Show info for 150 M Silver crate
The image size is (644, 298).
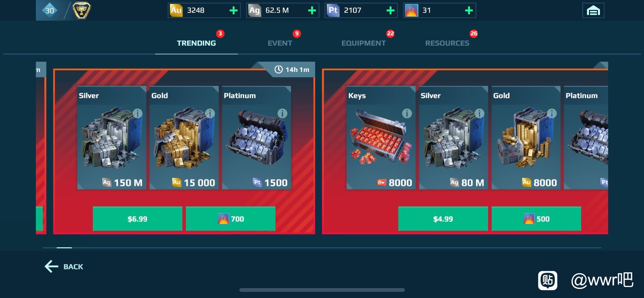coord(137,113)
